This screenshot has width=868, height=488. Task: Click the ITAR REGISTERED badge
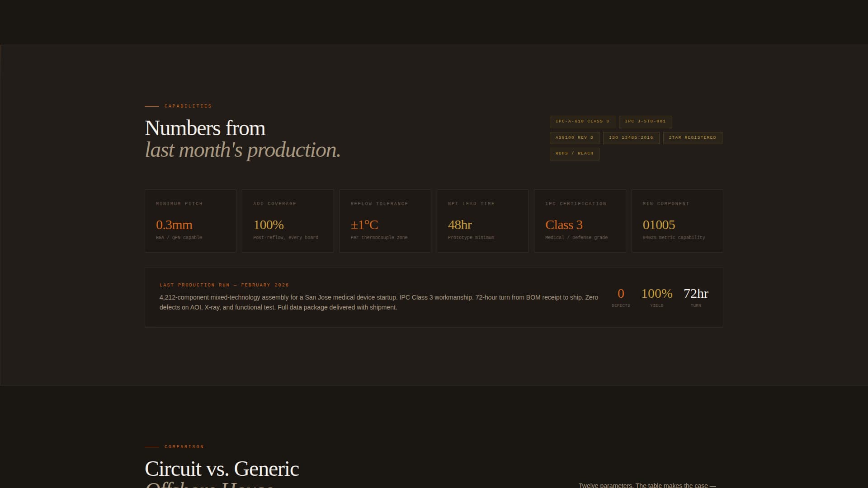tap(693, 138)
